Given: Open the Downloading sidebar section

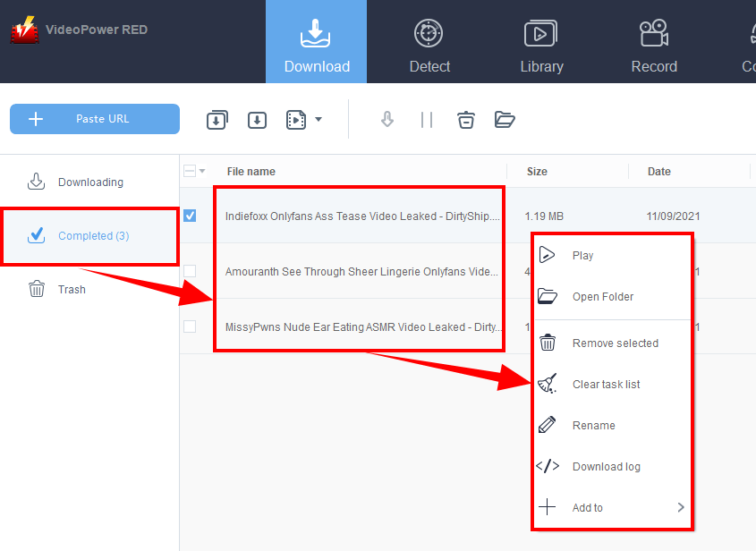Looking at the screenshot, I should (89, 182).
